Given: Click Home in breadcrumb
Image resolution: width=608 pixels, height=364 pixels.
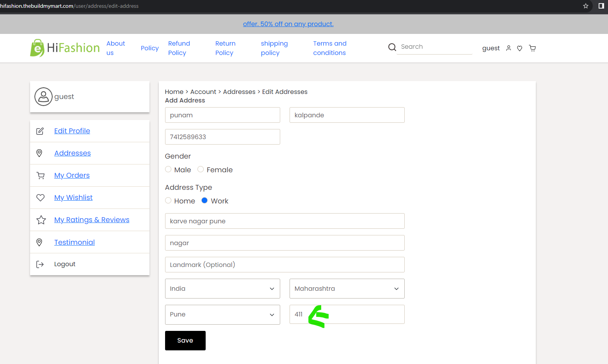Looking at the screenshot, I should pos(174,92).
